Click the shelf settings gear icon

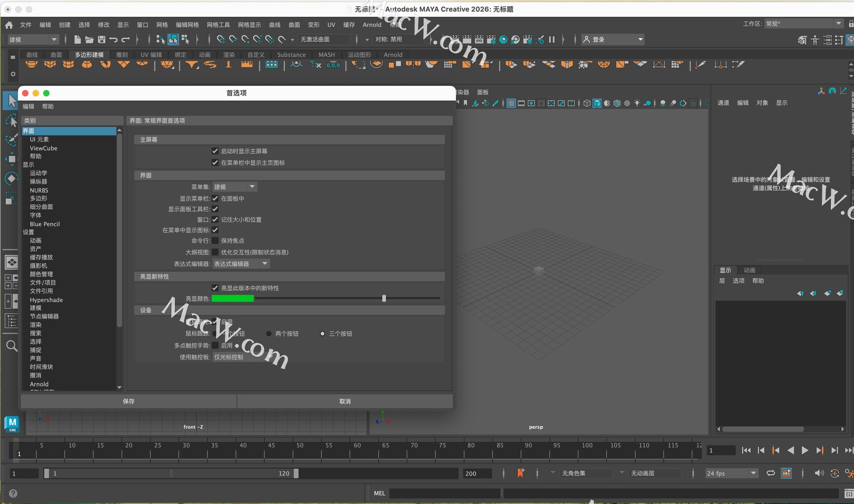point(13,74)
